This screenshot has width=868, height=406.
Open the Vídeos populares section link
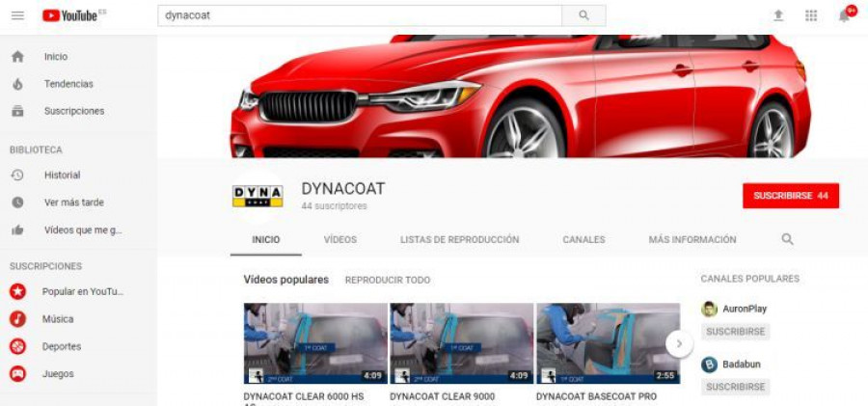coord(285,280)
